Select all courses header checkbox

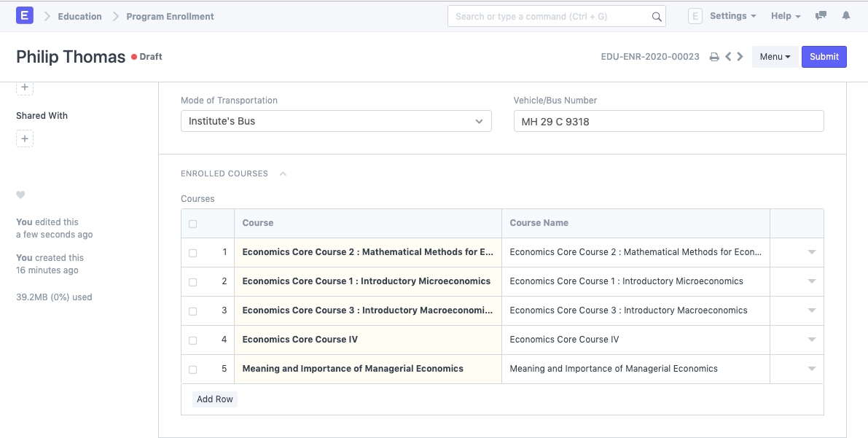click(x=192, y=224)
